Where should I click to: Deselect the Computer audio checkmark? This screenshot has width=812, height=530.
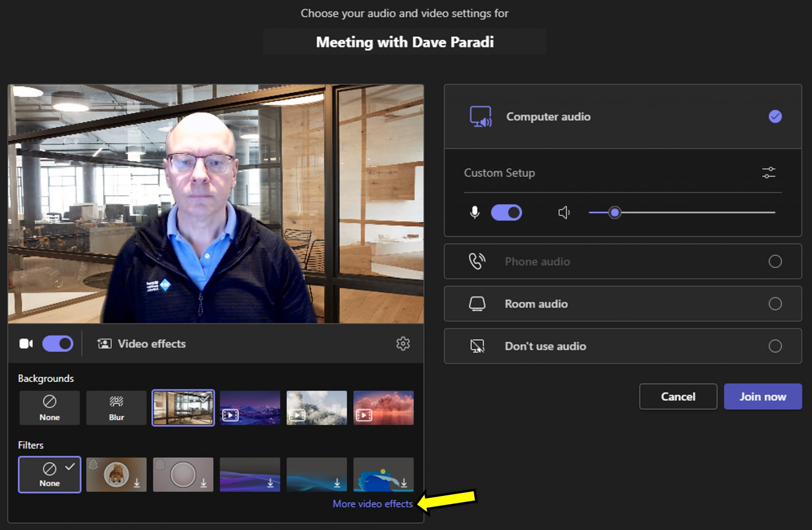pos(775,116)
